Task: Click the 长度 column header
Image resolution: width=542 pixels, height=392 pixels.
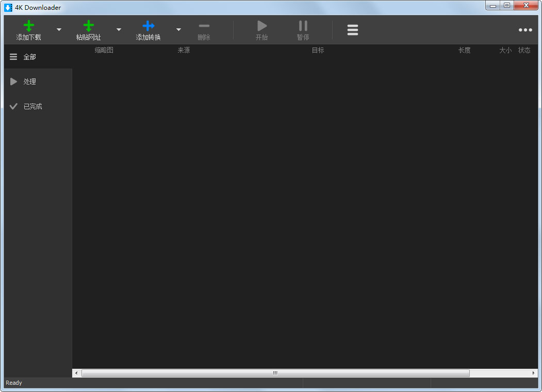Action: click(x=465, y=50)
